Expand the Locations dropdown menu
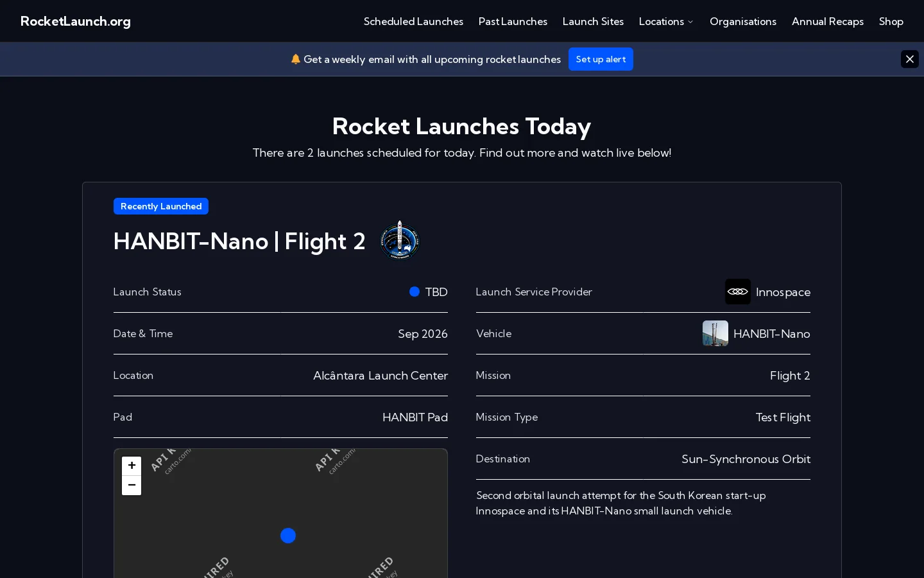The image size is (924, 578). coord(666,21)
